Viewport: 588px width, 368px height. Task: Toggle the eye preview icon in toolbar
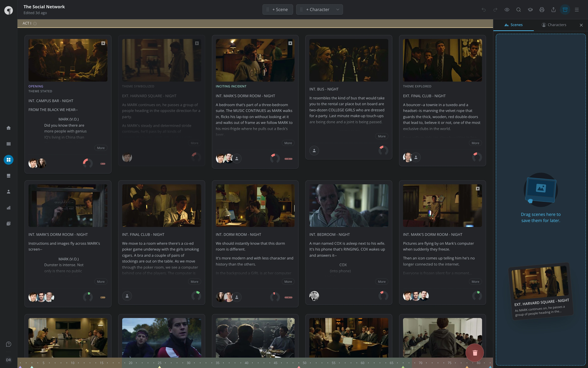[507, 10]
